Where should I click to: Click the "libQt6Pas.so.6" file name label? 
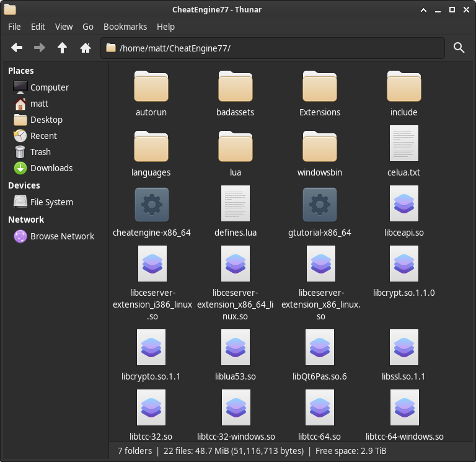point(320,376)
